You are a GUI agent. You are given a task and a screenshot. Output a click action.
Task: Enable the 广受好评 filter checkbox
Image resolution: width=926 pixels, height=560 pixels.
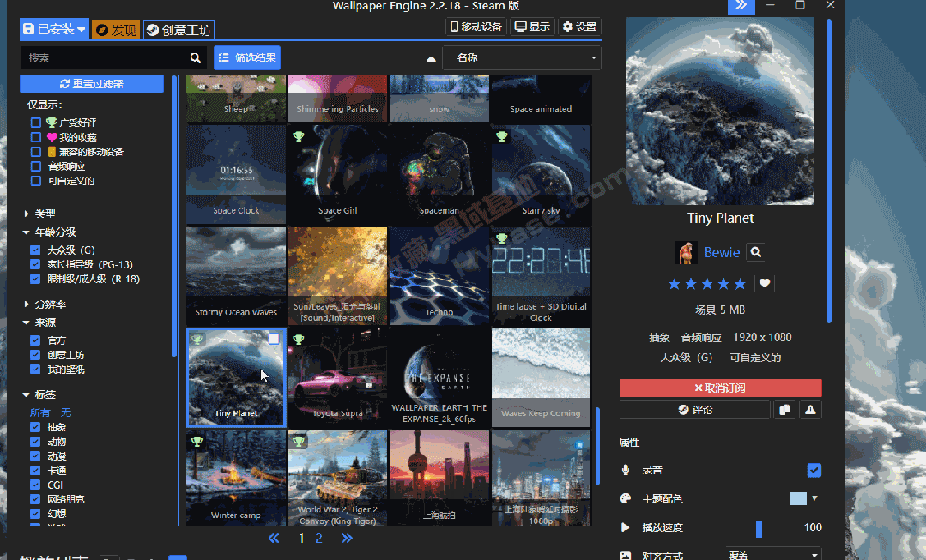coord(35,123)
